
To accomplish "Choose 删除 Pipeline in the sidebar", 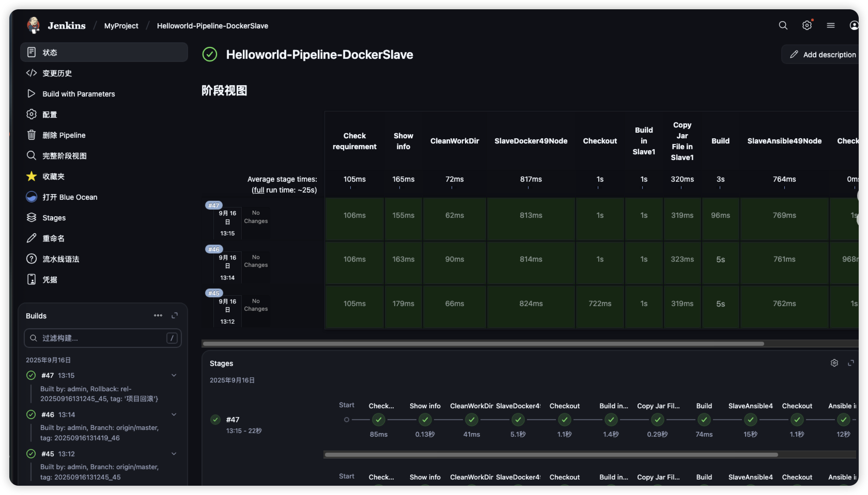I will click(104, 135).
